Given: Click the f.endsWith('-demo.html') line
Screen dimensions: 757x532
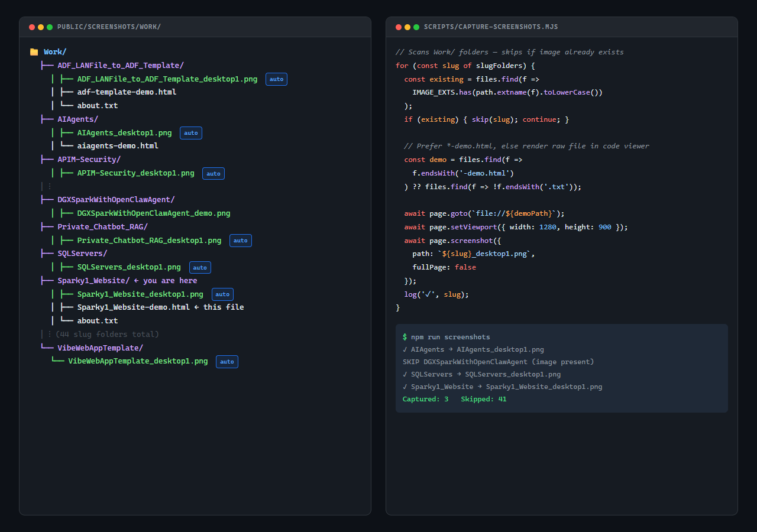Looking at the screenshot, I should [x=463, y=173].
